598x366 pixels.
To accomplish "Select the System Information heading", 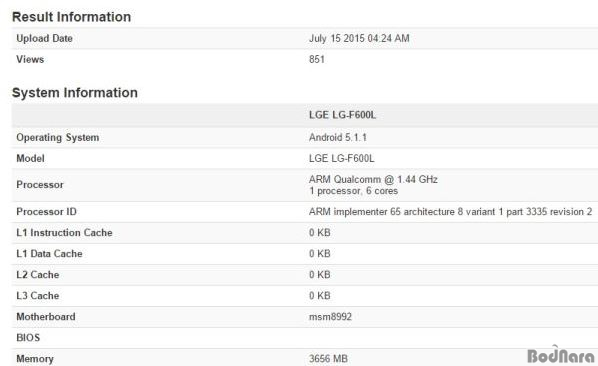I will point(75,93).
